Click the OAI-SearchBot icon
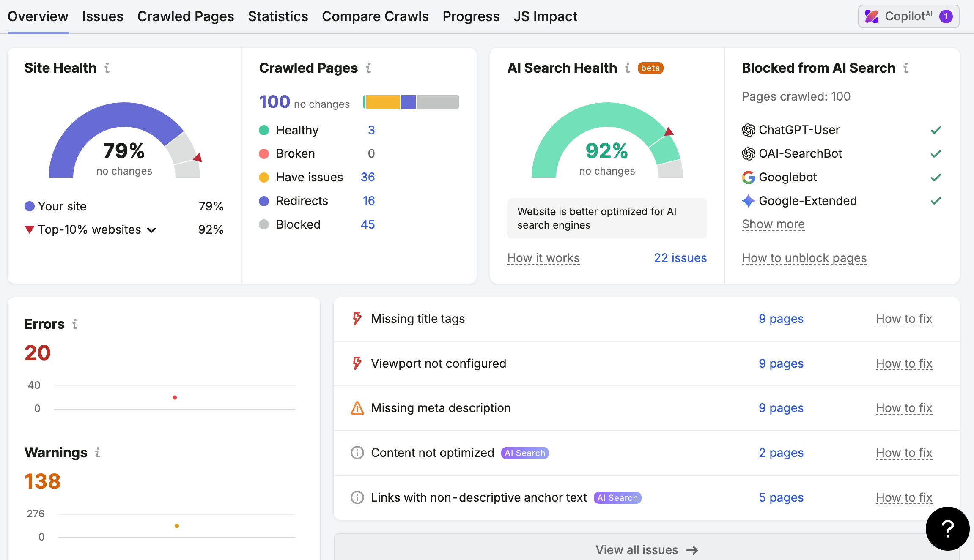The width and height of the screenshot is (974, 560). 748,153
